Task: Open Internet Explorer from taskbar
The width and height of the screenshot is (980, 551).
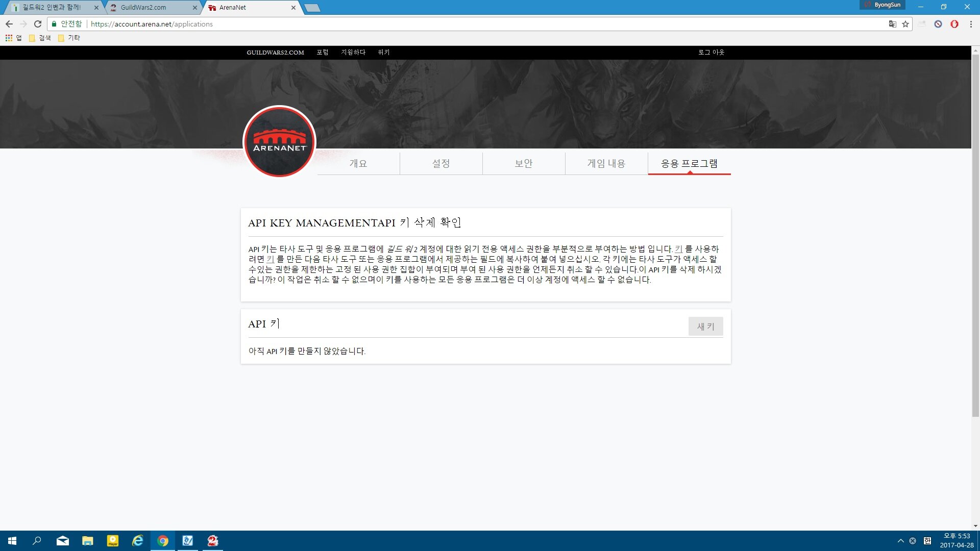Action: 137,541
